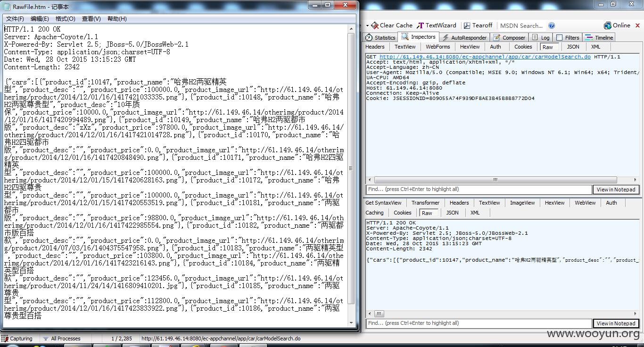The image size is (644, 347).
Task: Open the toolbar overflow arrow before Clear Cache
Action: 367,25
